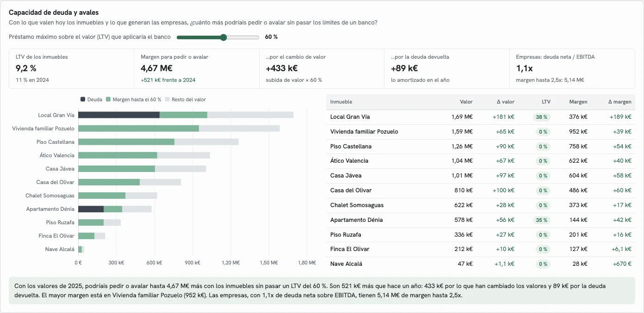Select 'Ático Valencia' in the table
The image size is (644, 313).
pyautogui.click(x=349, y=161)
